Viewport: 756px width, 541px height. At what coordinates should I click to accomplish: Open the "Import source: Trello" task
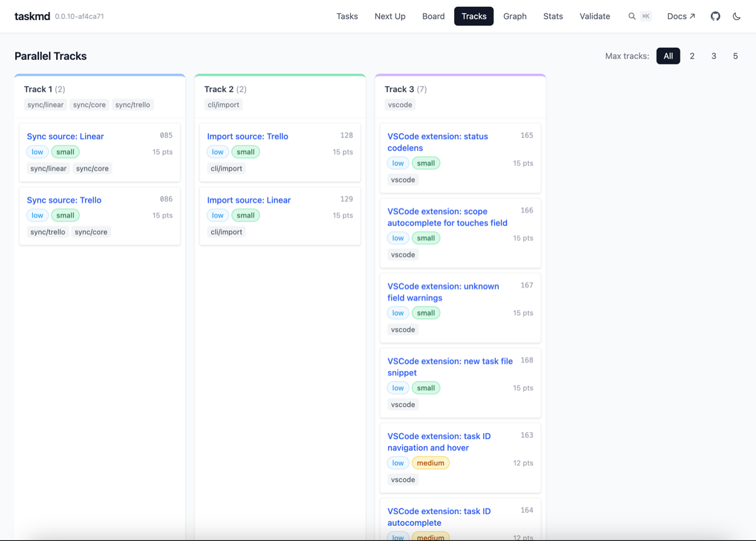[248, 136]
